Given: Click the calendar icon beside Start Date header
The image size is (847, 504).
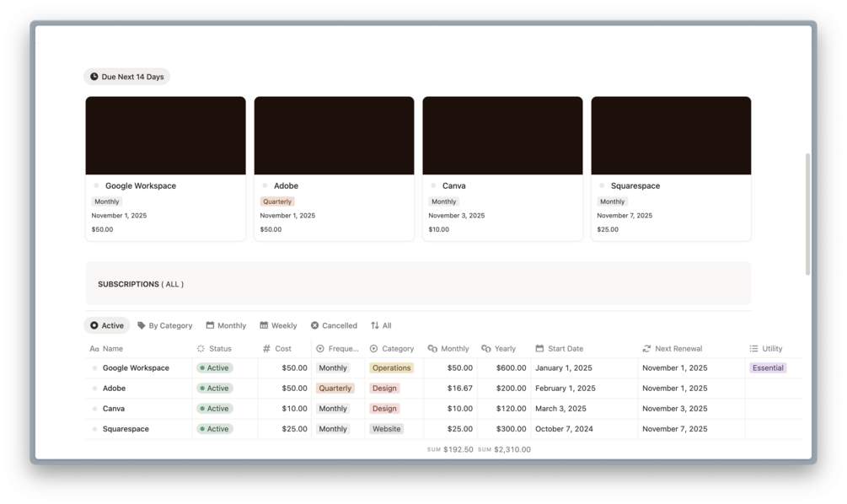Looking at the screenshot, I should pyautogui.click(x=539, y=348).
